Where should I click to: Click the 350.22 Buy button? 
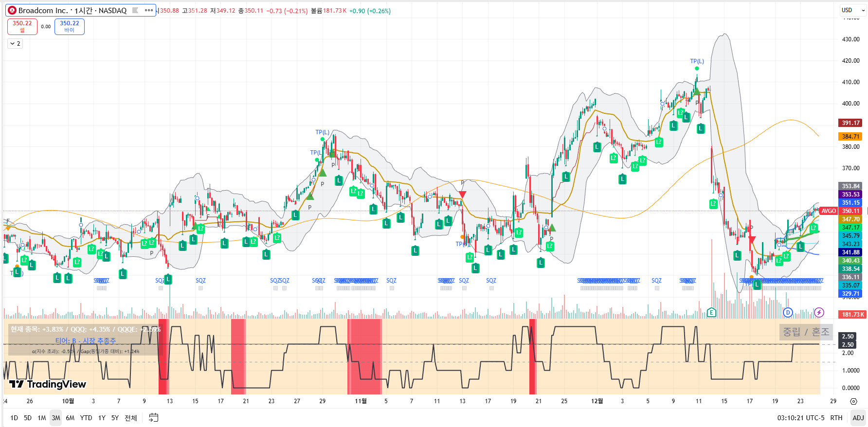point(70,27)
